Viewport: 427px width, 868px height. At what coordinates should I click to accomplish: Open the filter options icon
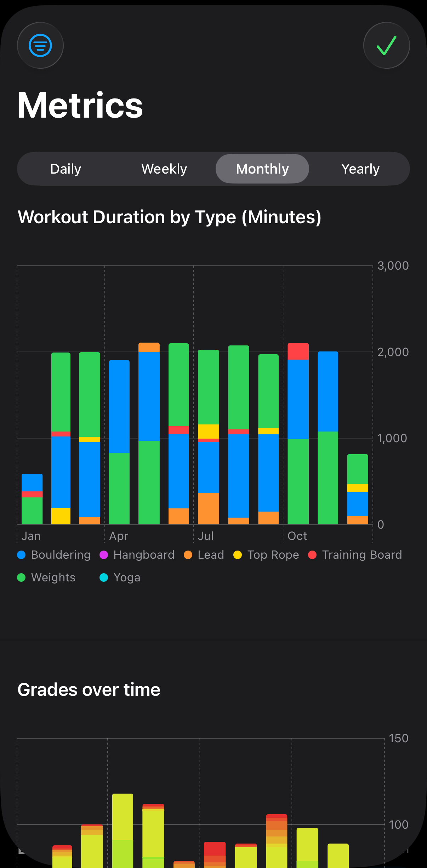(40, 45)
